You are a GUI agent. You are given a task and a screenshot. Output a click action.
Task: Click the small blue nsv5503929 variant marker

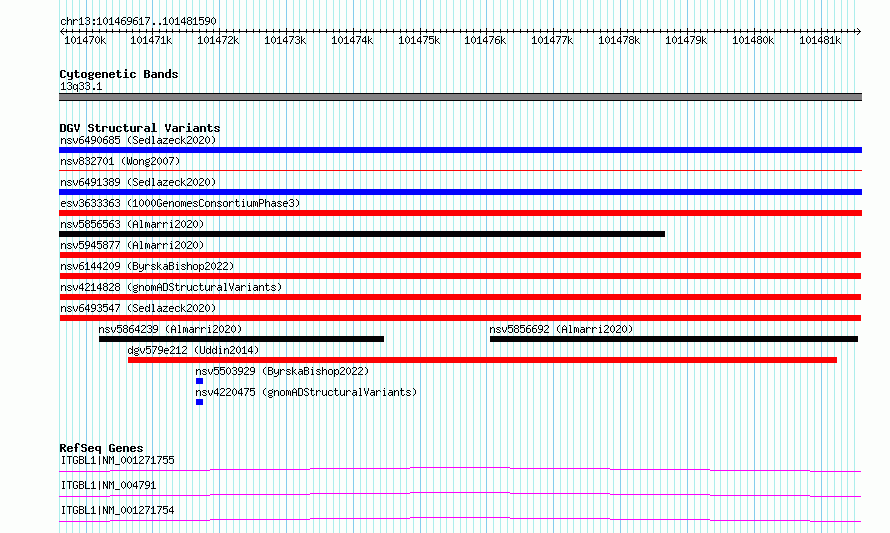[199, 381]
